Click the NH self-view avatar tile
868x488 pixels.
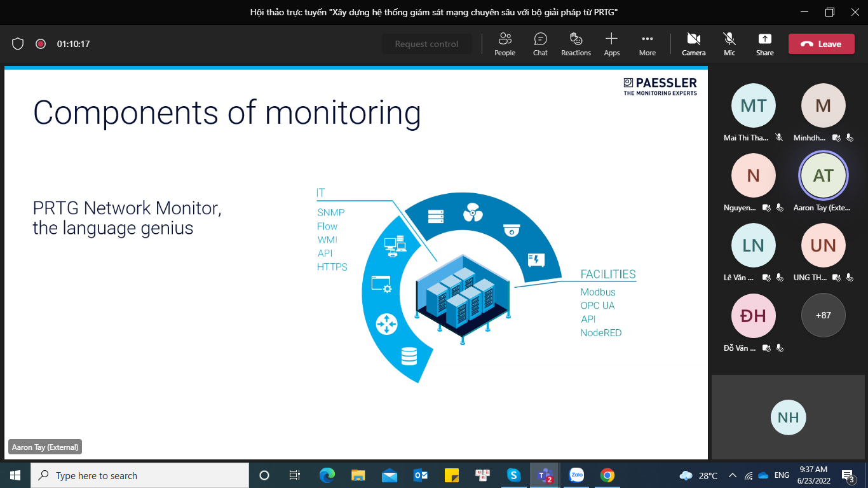(789, 417)
